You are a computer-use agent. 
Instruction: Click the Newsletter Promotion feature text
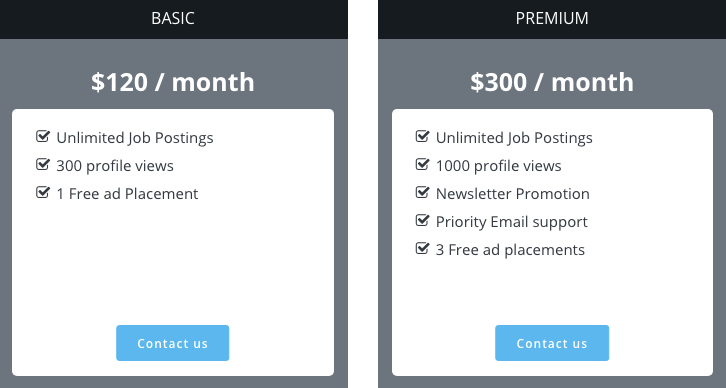click(513, 194)
